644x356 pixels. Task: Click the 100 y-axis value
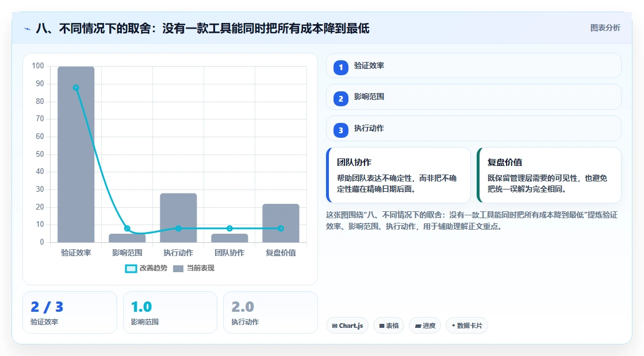click(x=38, y=66)
